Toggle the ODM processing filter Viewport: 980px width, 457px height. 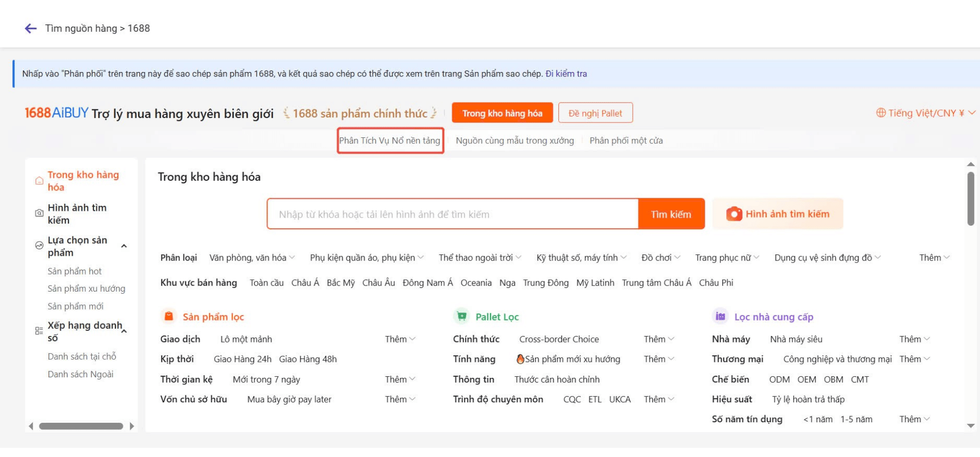tap(779, 379)
